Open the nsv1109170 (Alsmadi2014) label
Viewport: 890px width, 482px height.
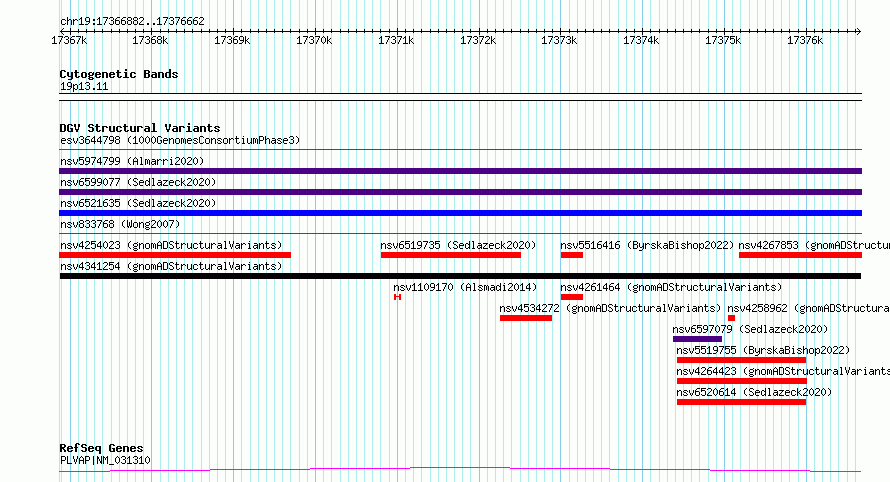[x=465, y=287]
